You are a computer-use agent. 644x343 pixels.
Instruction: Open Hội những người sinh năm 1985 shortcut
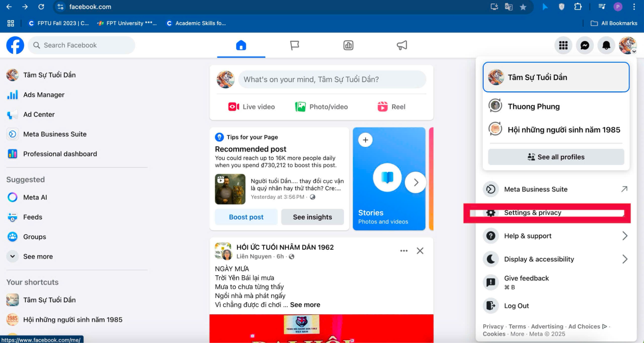(77, 319)
